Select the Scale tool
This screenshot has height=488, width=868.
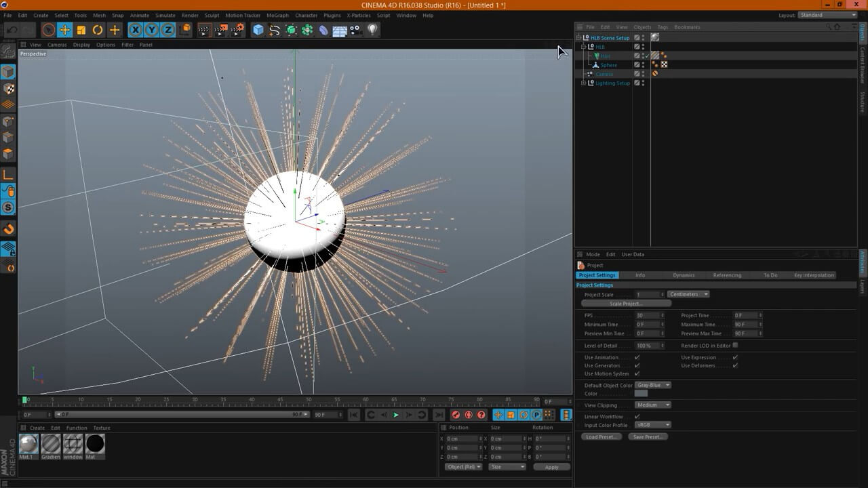(81, 30)
